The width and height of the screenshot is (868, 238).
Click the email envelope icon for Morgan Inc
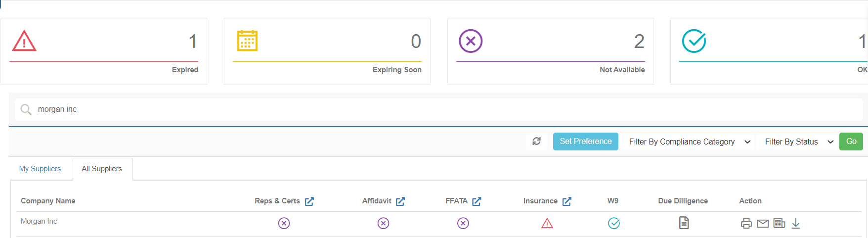(763, 224)
